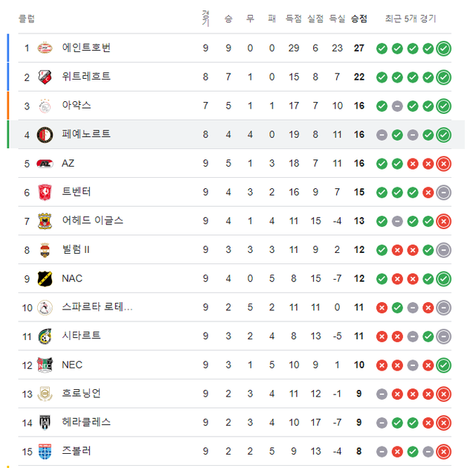Click the AZ club logo

45,163
